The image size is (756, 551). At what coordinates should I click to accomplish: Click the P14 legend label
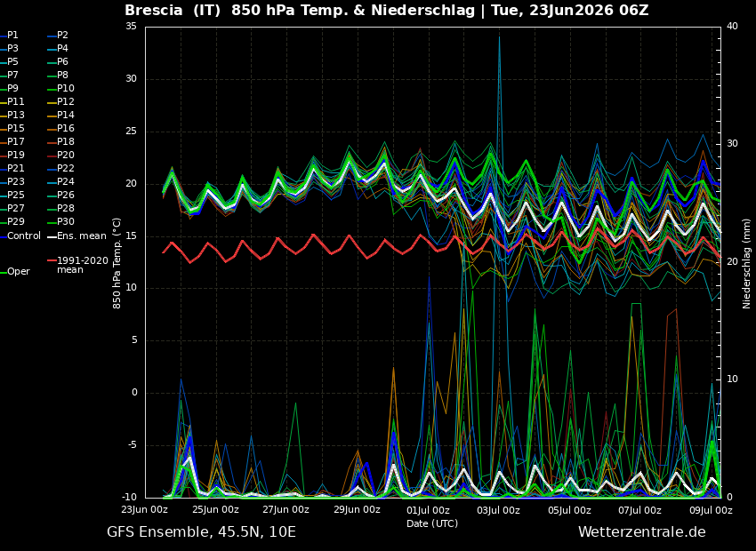[x=66, y=116]
